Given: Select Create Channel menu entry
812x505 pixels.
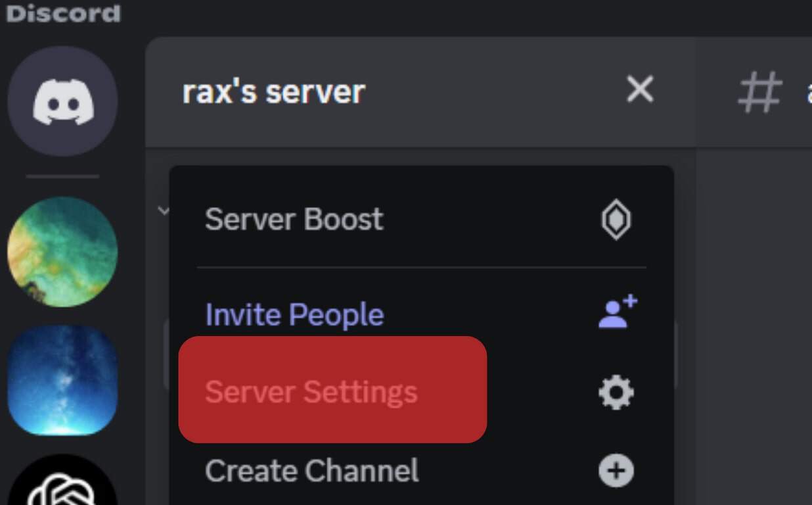Looking at the screenshot, I should pyautogui.click(x=312, y=470).
